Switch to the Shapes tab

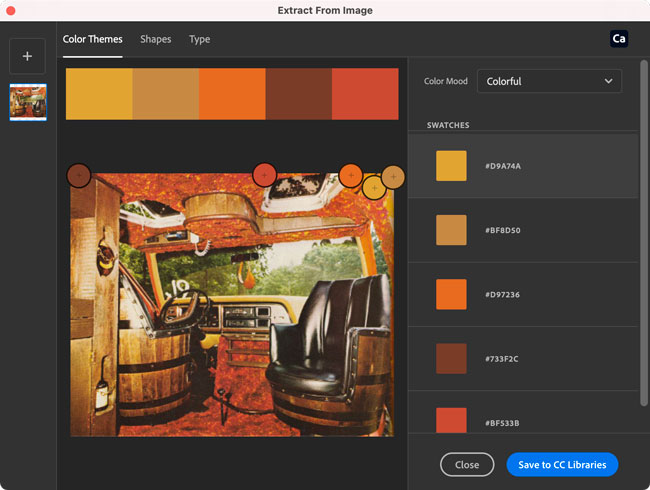click(155, 39)
